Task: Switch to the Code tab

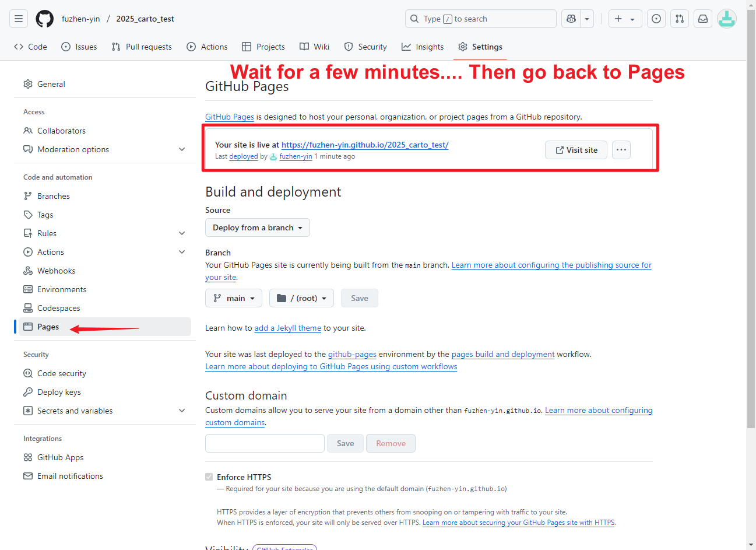Action: 31,47
